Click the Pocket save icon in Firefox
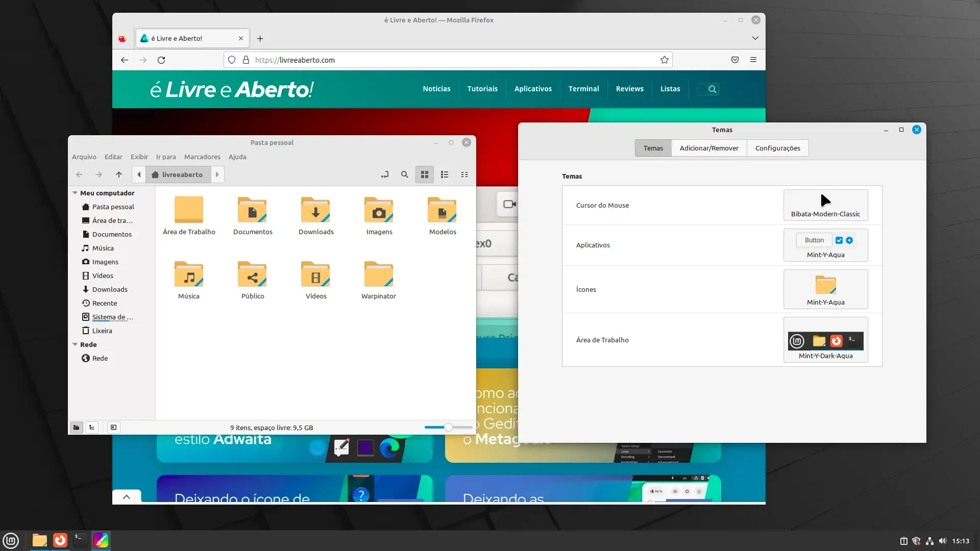The height and width of the screenshot is (551, 980). [x=735, y=60]
